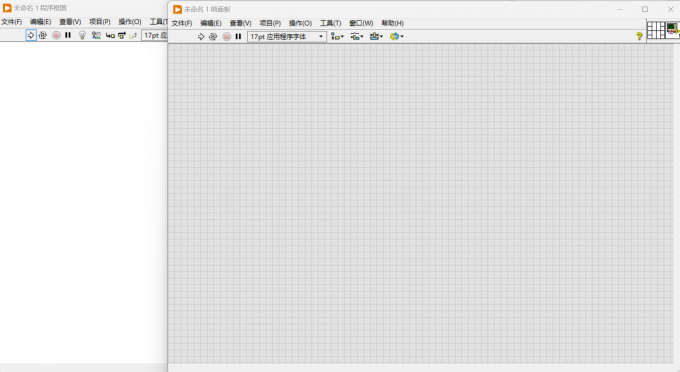Abort execution from block diagram toolbar

coord(56,35)
